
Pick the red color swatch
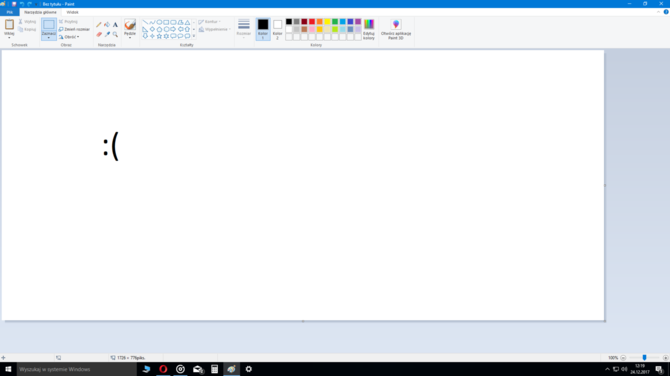click(312, 21)
